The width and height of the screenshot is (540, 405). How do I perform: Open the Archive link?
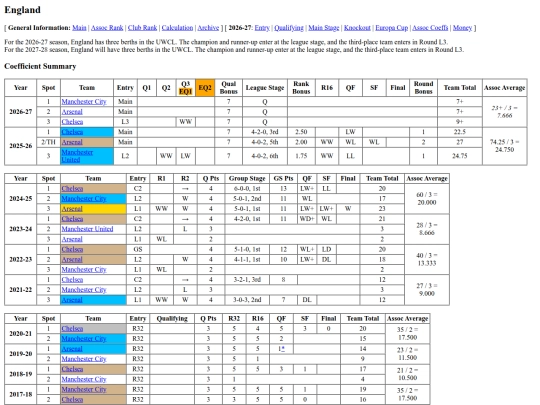[208, 28]
